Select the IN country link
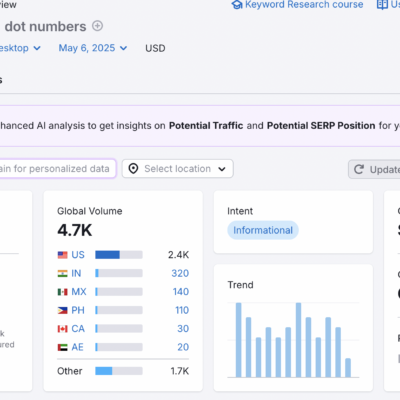The width and height of the screenshot is (400, 400). 76,273
